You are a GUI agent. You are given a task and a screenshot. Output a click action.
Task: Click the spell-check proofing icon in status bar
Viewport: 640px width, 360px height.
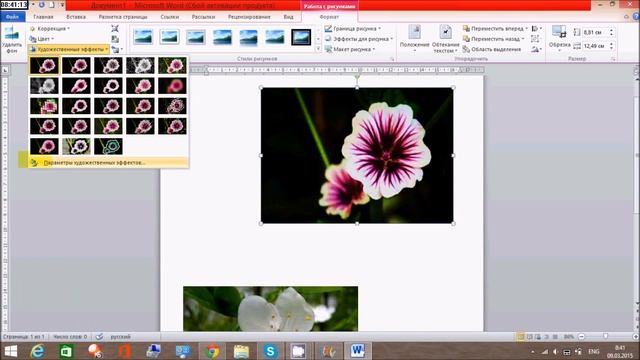99,337
